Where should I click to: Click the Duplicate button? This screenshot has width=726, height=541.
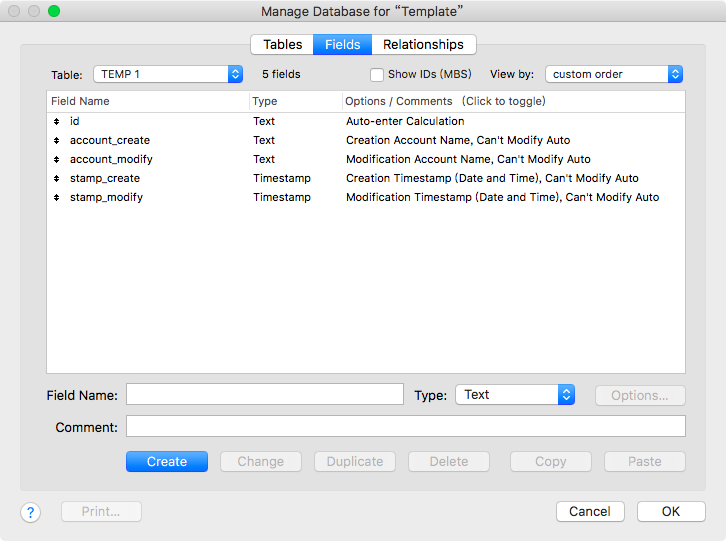pos(355,462)
